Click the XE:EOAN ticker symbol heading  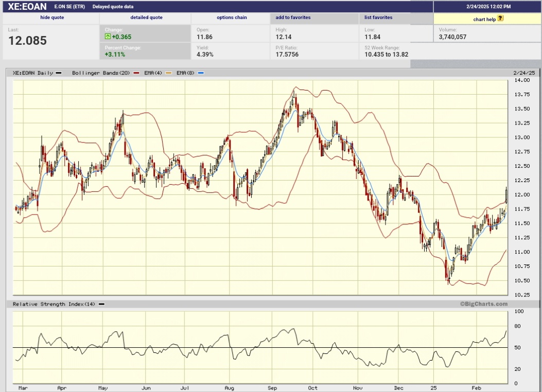pyautogui.click(x=27, y=7)
